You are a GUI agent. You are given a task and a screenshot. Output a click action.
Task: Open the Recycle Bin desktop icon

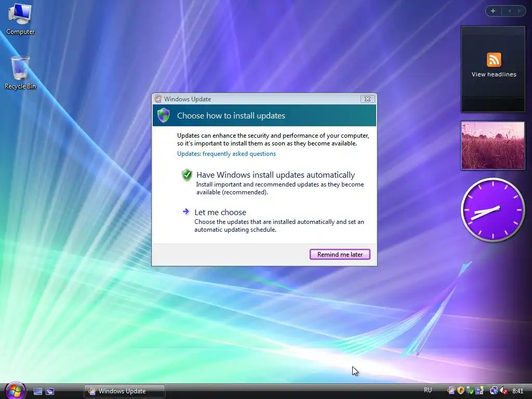point(20,73)
